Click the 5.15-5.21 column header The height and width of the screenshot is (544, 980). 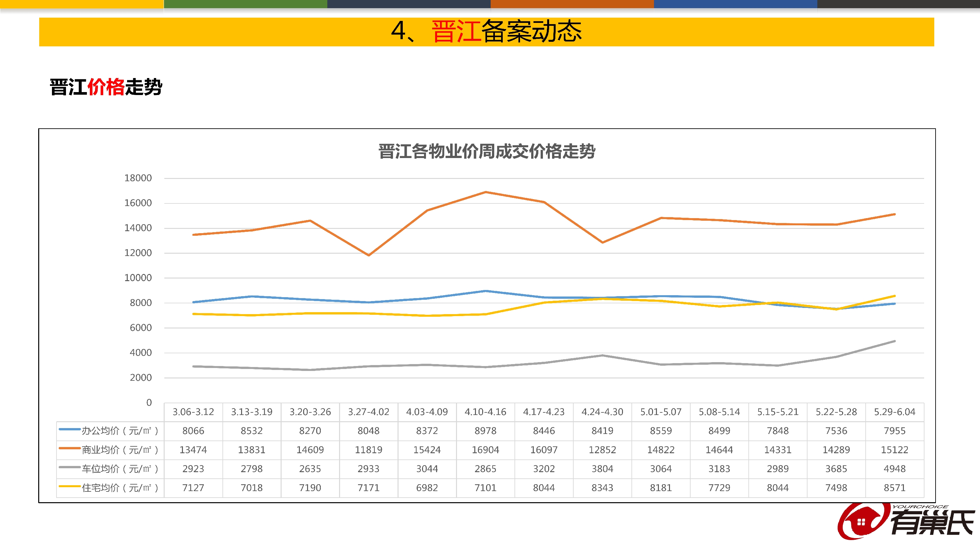click(x=778, y=412)
